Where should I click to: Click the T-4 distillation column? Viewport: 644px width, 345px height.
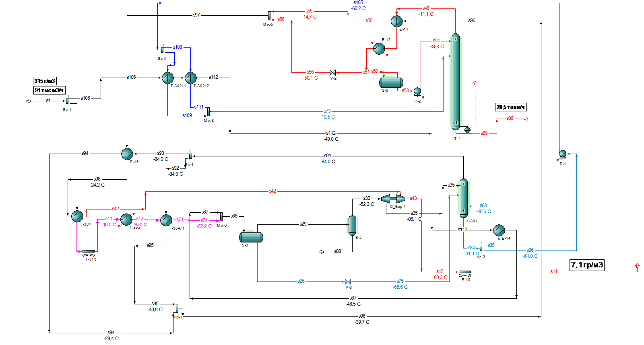point(455,82)
